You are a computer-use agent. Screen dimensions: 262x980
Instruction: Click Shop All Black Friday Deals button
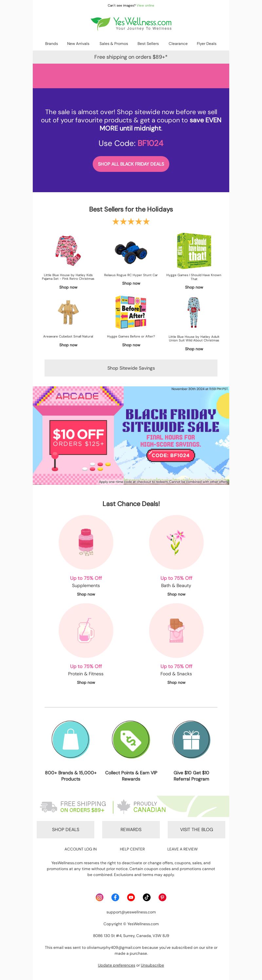coord(131,164)
